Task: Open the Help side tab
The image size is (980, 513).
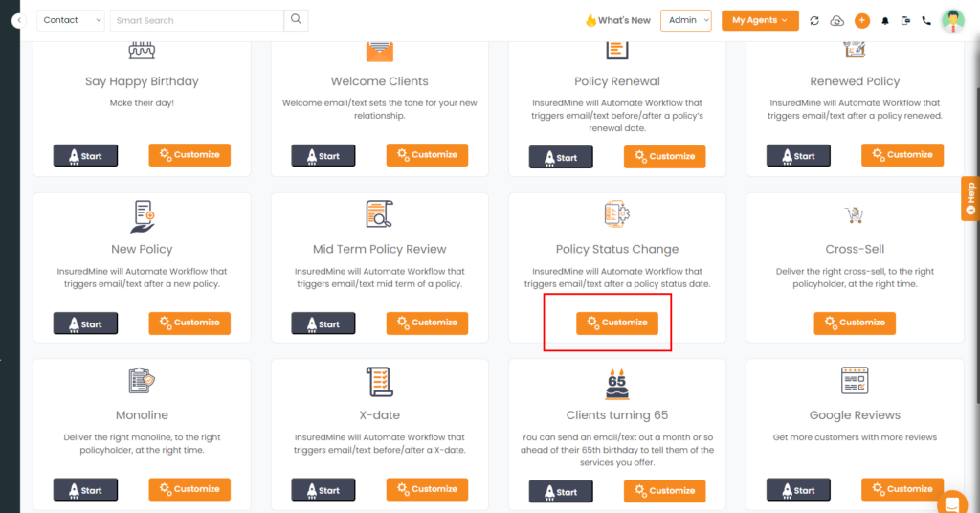Action: point(970,199)
